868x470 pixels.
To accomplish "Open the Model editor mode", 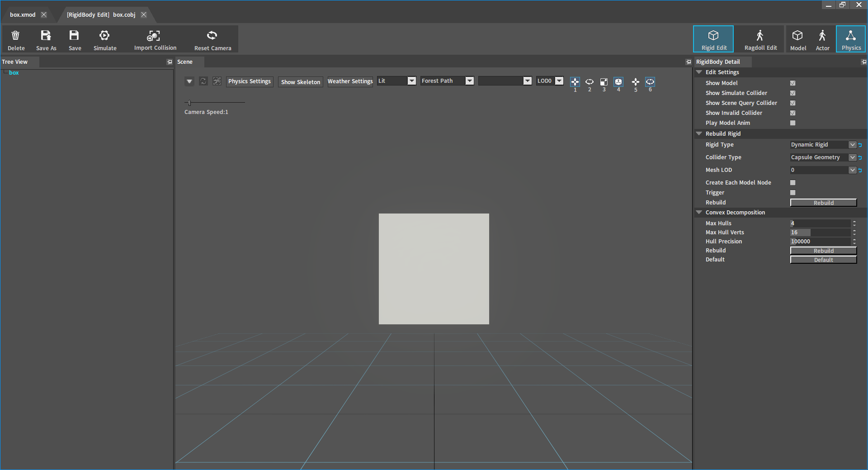I will pyautogui.click(x=798, y=39).
